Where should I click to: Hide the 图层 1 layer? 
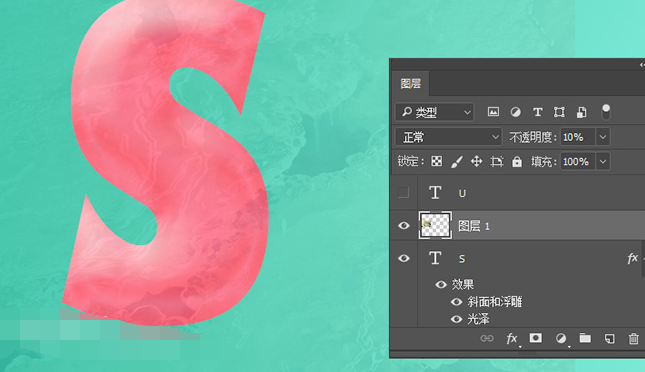click(x=404, y=226)
